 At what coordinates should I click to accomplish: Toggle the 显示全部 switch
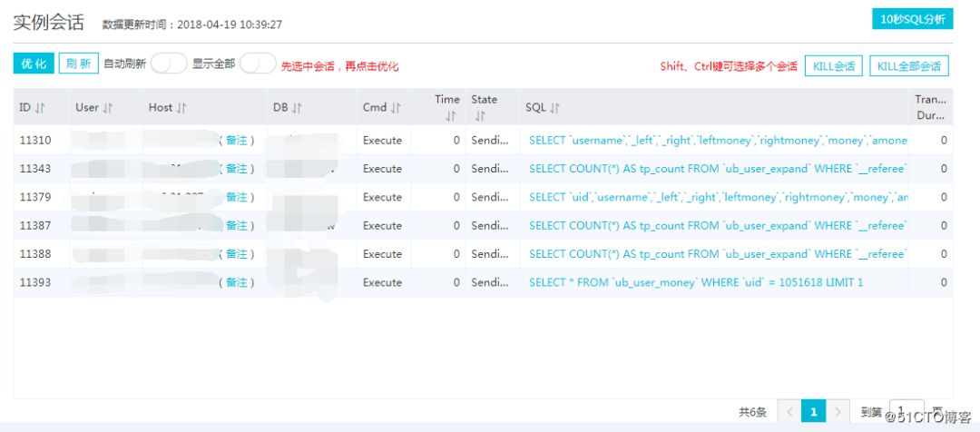click(258, 64)
